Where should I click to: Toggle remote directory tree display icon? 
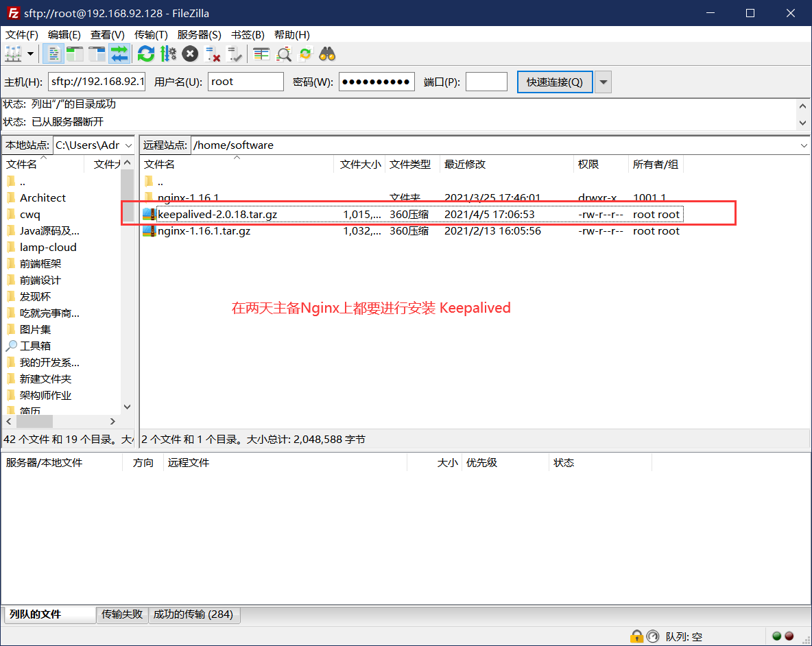point(97,53)
